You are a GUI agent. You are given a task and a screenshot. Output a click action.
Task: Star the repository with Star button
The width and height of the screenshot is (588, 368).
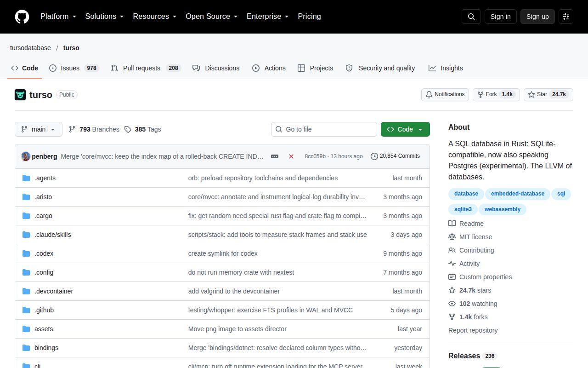click(x=548, y=95)
